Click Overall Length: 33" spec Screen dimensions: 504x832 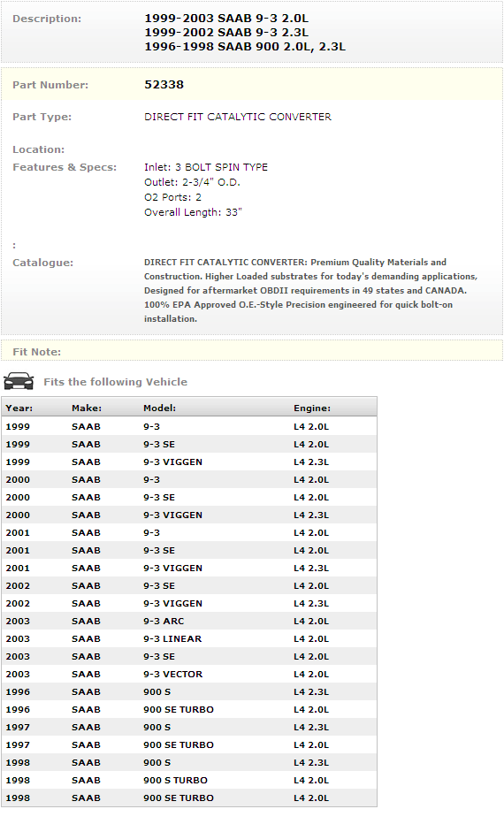click(x=193, y=212)
